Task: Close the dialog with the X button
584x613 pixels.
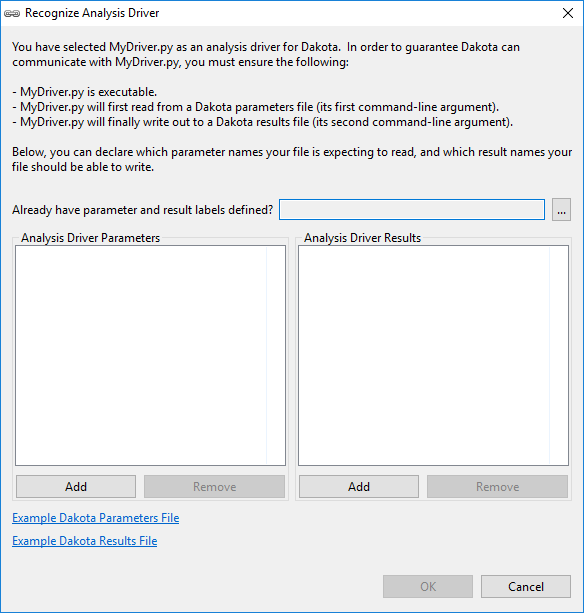Action: (x=568, y=13)
